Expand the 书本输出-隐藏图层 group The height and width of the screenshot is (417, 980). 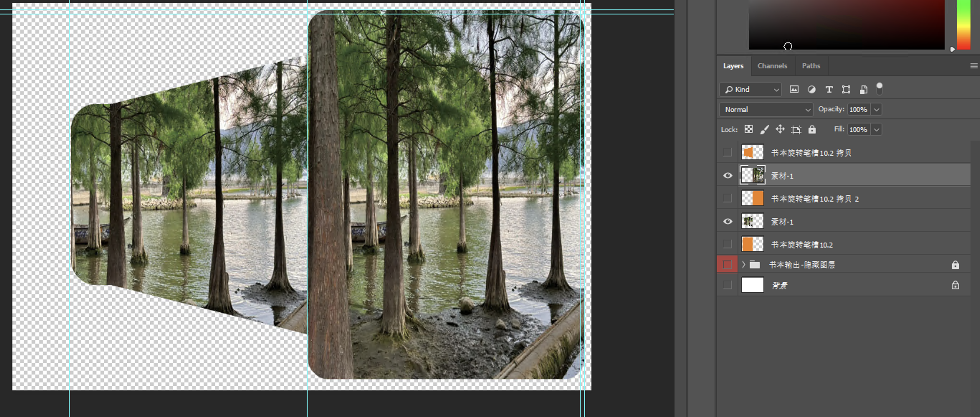pyautogui.click(x=743, y=264)
